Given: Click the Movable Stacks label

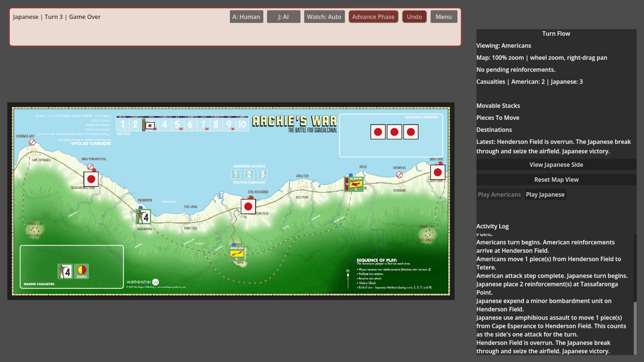Looking at the screenshot, I should [498, 106].
